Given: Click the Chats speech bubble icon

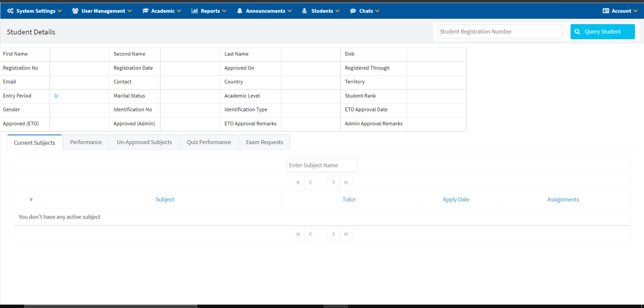Looking at the screenshot, I should (353, 11).
